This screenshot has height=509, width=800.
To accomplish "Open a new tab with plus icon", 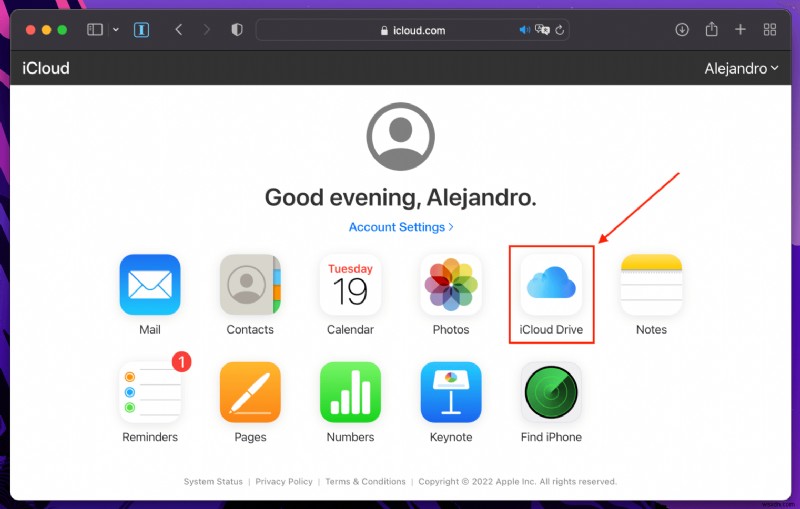I will [x=740, y=30].
